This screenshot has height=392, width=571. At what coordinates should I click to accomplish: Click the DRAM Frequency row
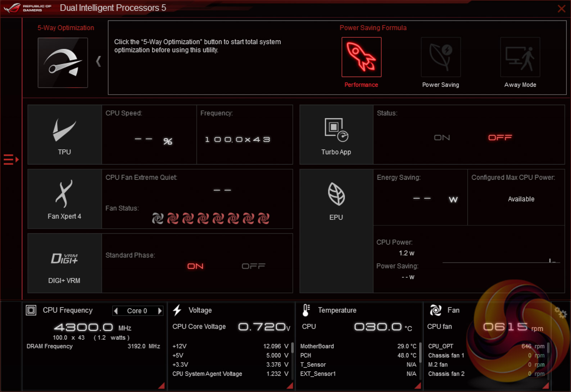[x=93, y=346]
